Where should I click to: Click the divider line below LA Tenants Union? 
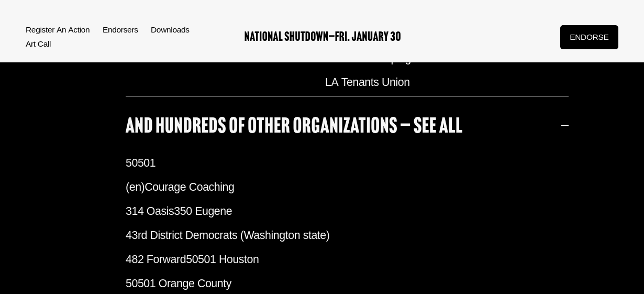347,96
